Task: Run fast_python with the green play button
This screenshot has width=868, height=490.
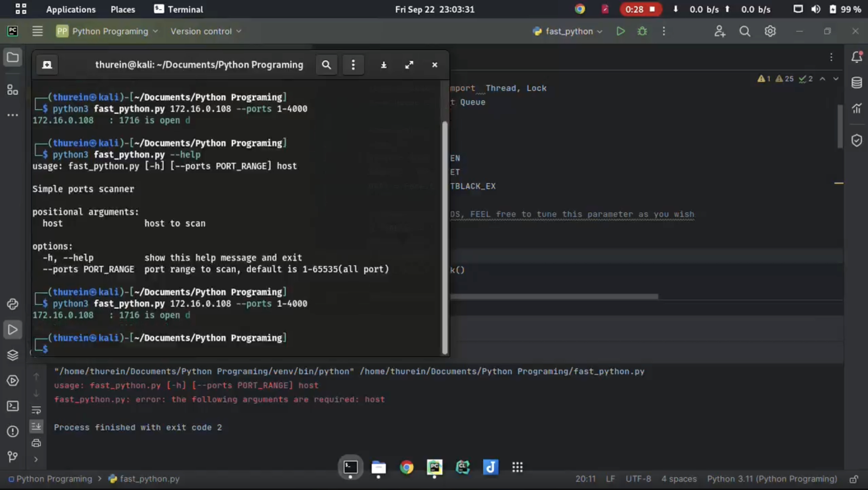Action: pyautogui.click(x=621, y=31)
